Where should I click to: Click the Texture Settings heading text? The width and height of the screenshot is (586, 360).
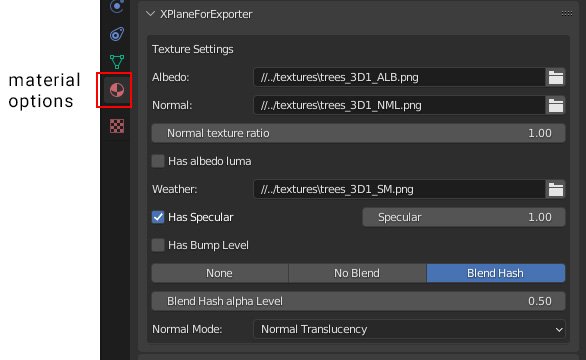[192, 49]
